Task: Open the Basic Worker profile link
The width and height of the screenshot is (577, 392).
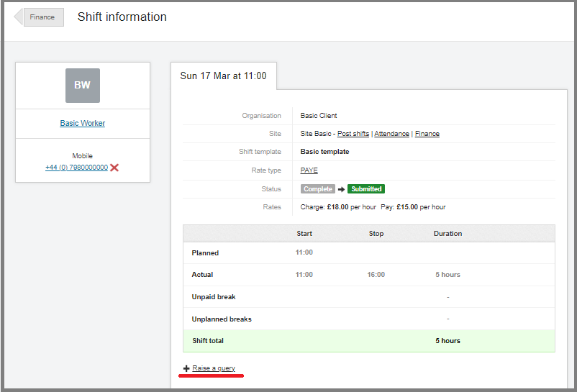Action: click(x=83, y=123)
